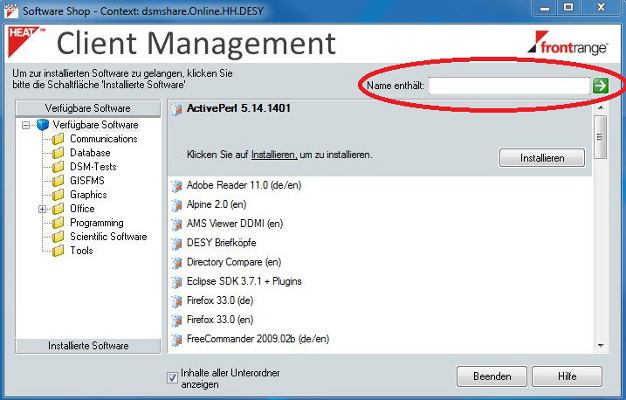Click the blue cube Verfügbare Software icon
The width and height of the screenshot is (626, 400).
pos(43,125)
